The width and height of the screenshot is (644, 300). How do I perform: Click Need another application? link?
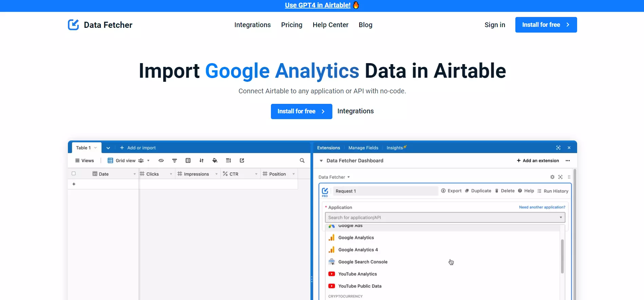(x=542, y=207)
